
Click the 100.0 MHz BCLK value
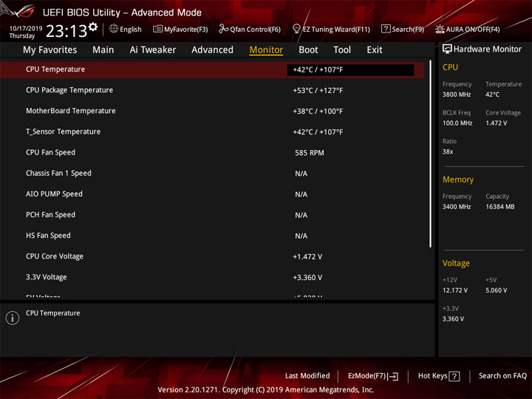click(x=457, y=123)
